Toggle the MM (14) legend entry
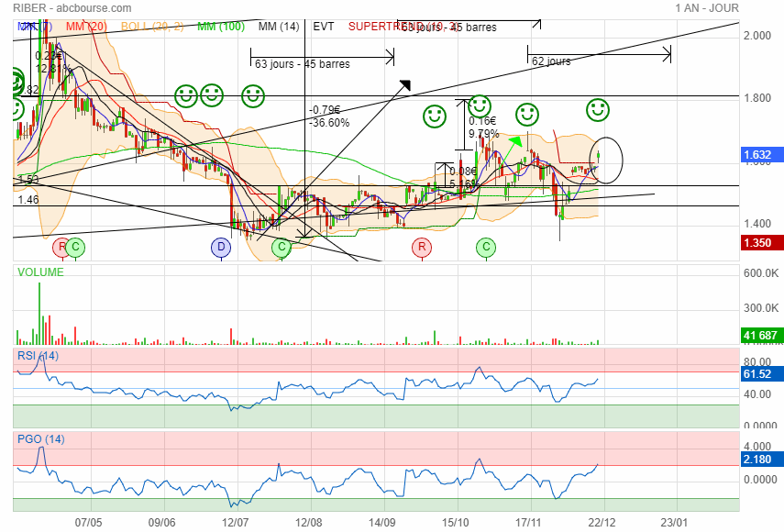Image resolution: width=784 pixels, height=532 pixels. (279, 27)
